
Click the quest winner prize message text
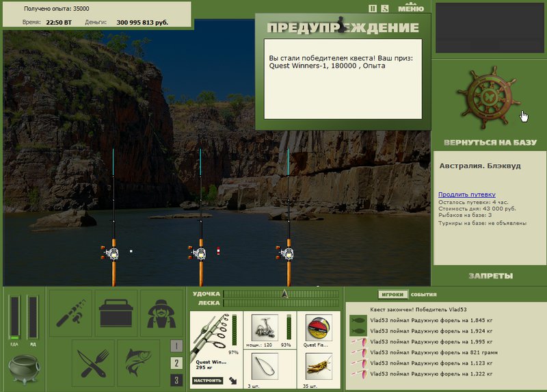pos(341,62)
